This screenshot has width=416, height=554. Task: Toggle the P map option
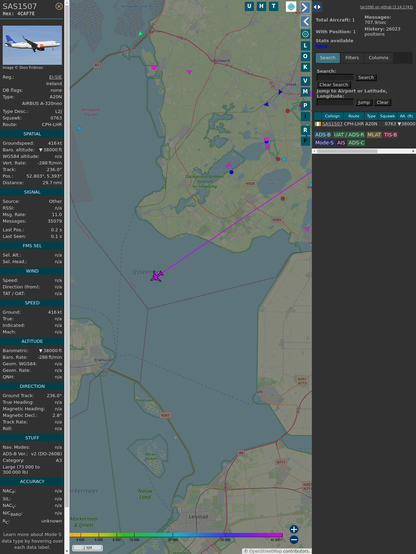coord(305,105)
